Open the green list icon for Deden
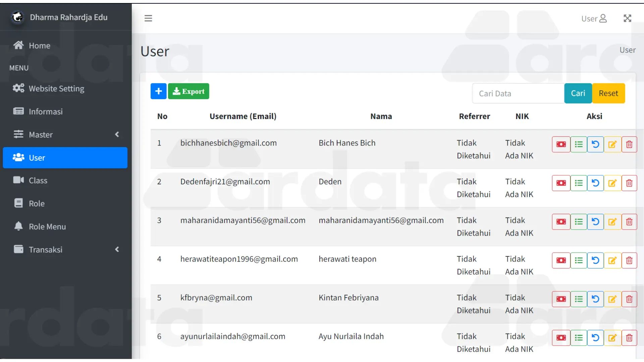 (579, 183)
